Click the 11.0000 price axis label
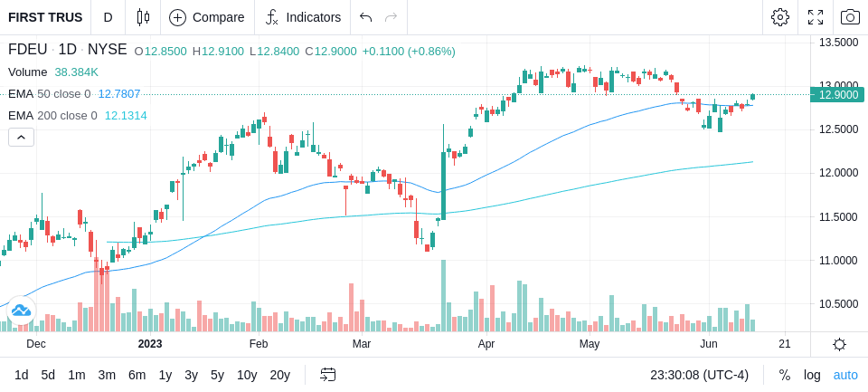This screenshot has height=392, width=868. pos(839,261)
